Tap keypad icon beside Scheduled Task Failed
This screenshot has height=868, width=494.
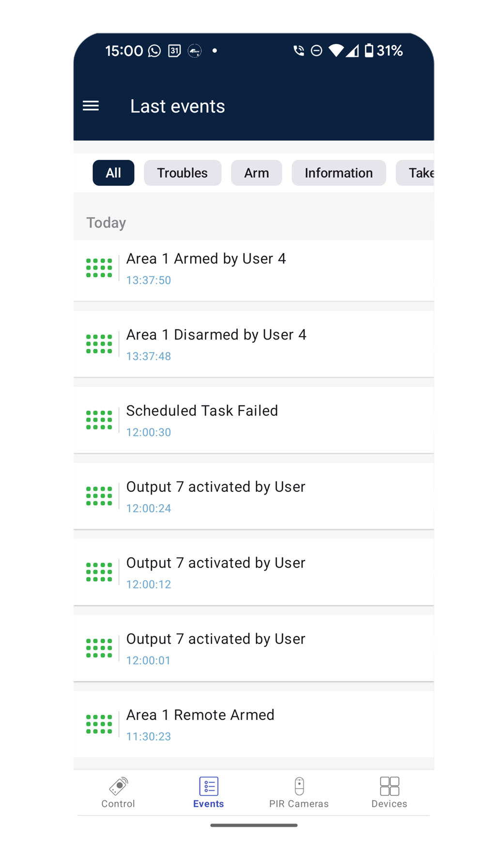pyautogui.click(x=99, y=420)
